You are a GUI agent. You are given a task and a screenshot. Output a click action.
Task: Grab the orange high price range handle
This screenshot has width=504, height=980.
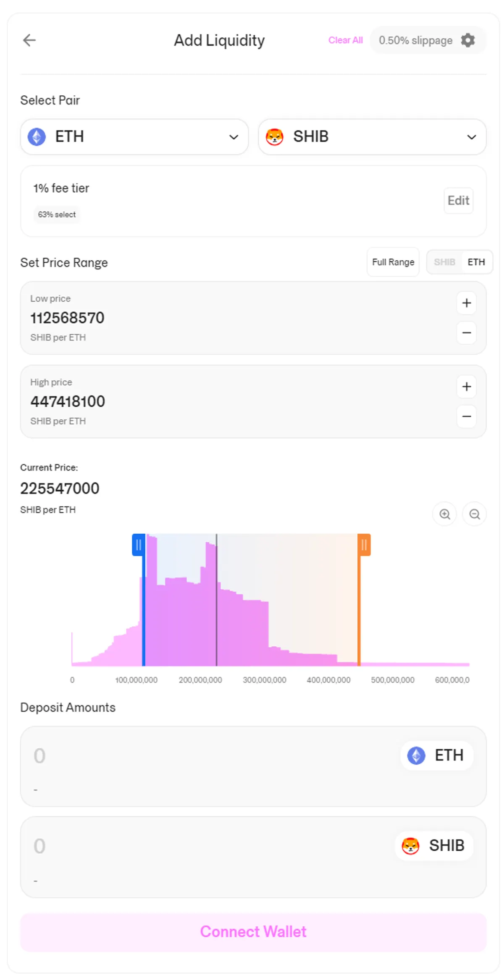pyautogui.click(x=364, y=545)
